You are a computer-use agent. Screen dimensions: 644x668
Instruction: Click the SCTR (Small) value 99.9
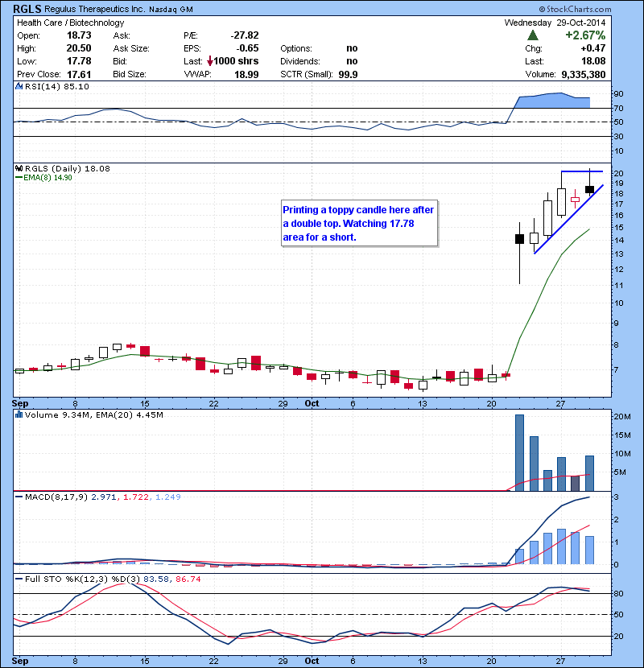coord(349,75)
